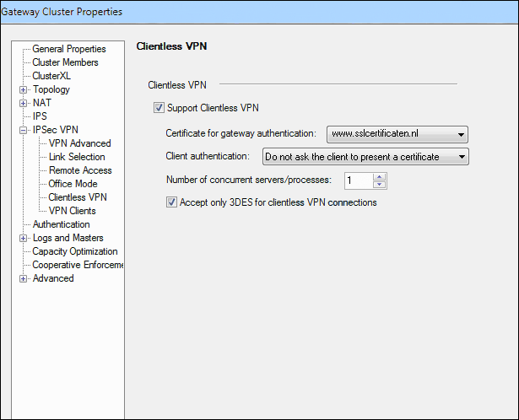The width and height of the screenshot is (519, 420).
Task: Open the Client authentication dropdown
Action: pyautogui.click(x=365, y=157)
